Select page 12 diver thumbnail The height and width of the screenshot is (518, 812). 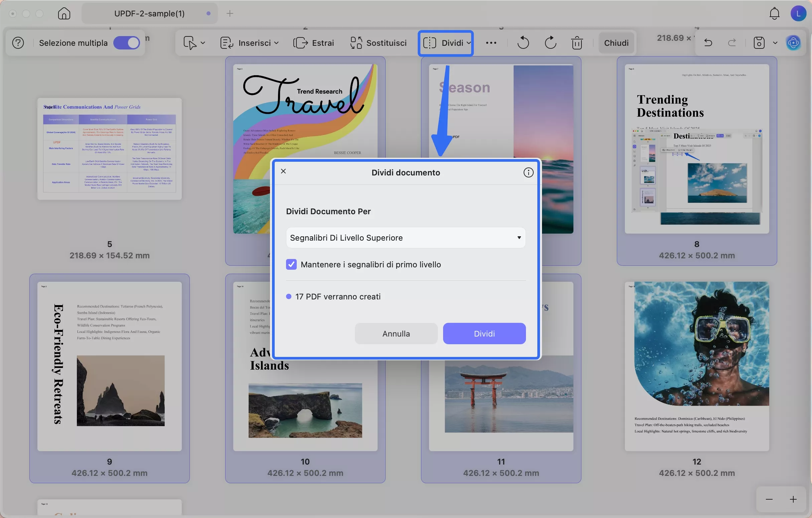pyautogui.click(x=697, y=366)
